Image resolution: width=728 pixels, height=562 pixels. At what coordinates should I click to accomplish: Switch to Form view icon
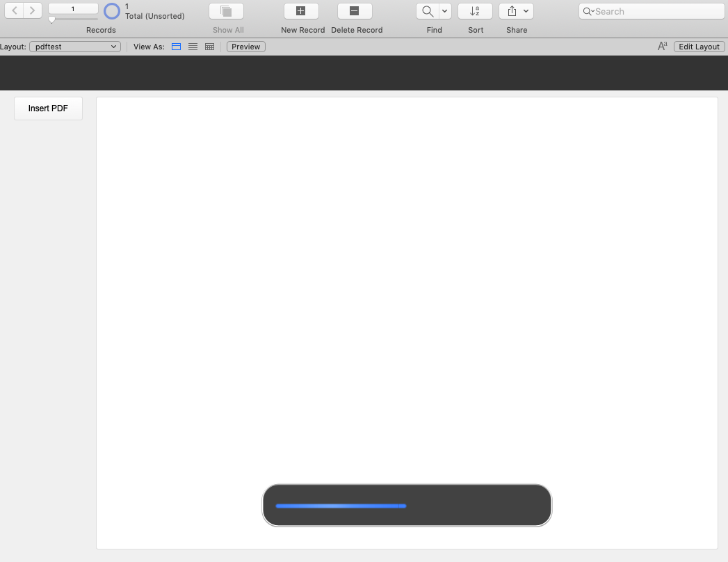point(176,47)
